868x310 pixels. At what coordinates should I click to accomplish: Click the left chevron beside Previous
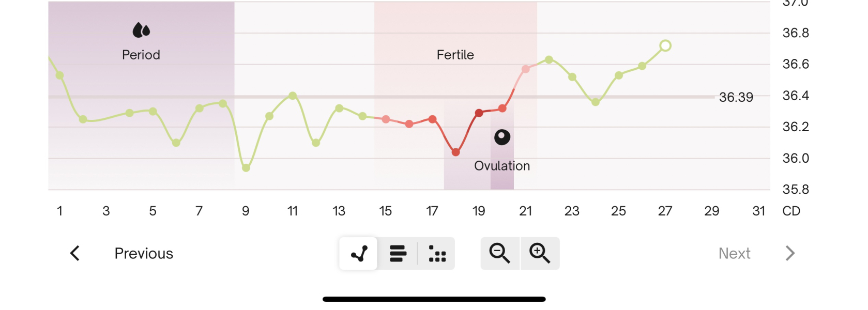(74, 253)
